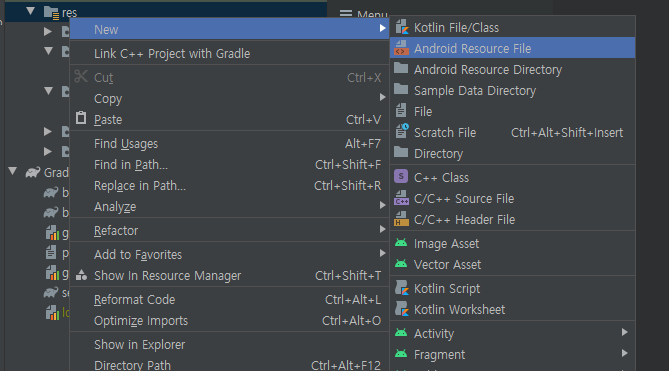The image size is (669, 371).
Task: Click the Ctrl+Shift+T shortcut text
Action: coord(348,275)
